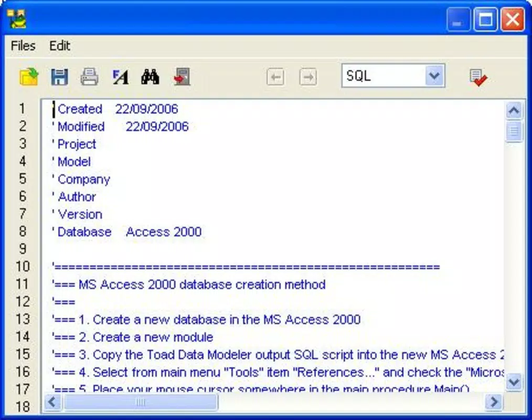
Task: Click the vertical scrollbar up arrow
Action: [514, 110]
